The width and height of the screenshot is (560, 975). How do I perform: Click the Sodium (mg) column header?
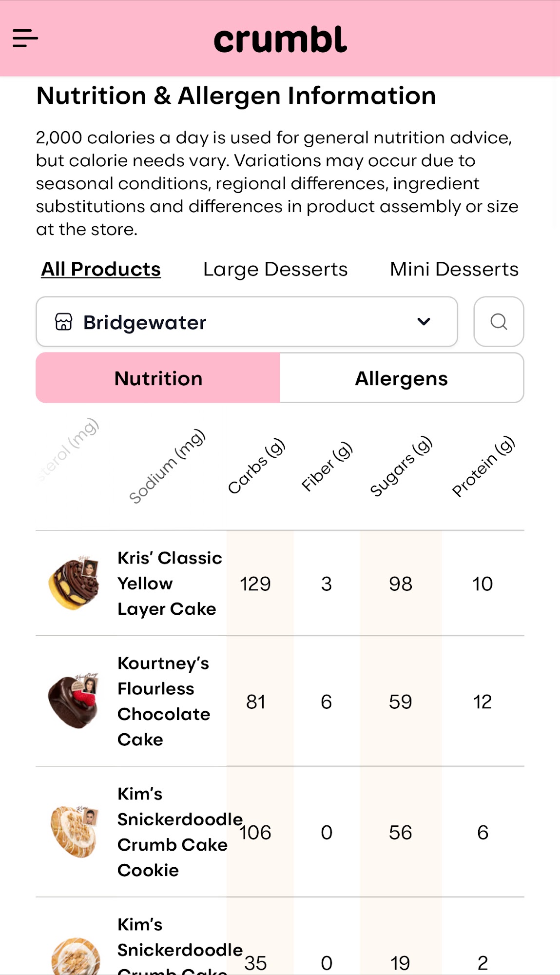point(167,467)
